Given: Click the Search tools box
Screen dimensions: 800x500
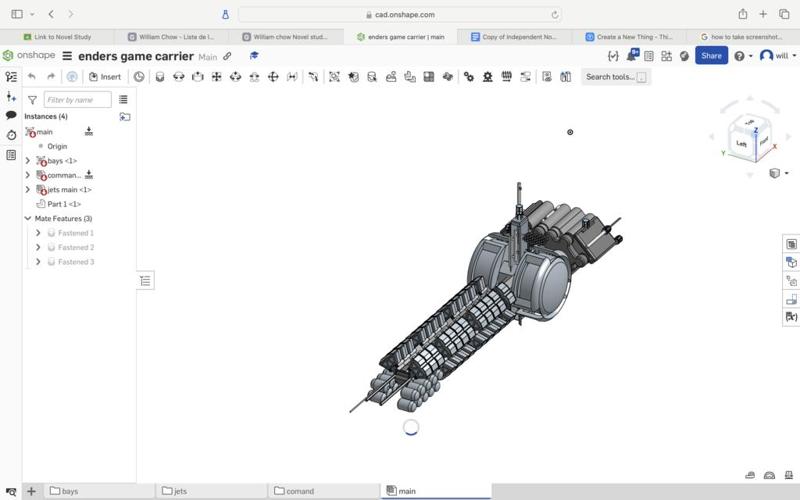Looking at the screenshot, I should click(x=616, y=77).
